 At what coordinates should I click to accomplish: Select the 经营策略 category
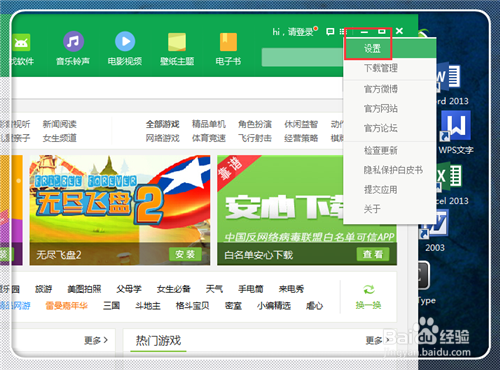[301, 138]
